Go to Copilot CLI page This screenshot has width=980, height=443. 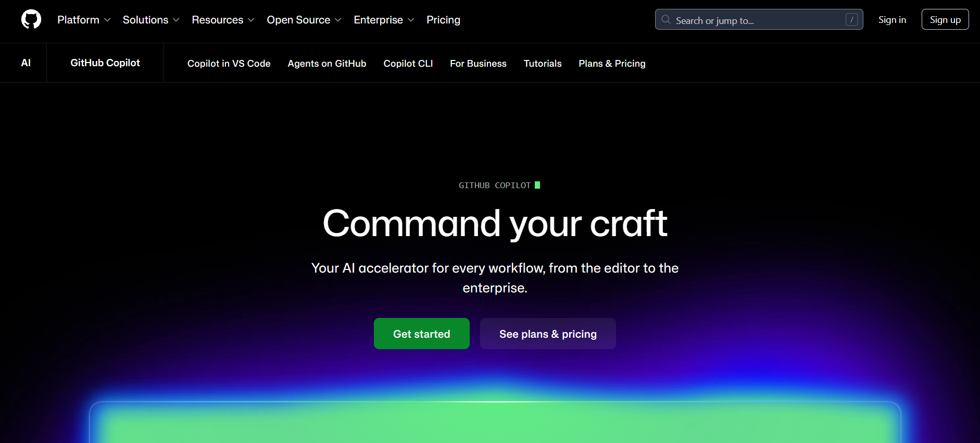[x=408, y=64]
